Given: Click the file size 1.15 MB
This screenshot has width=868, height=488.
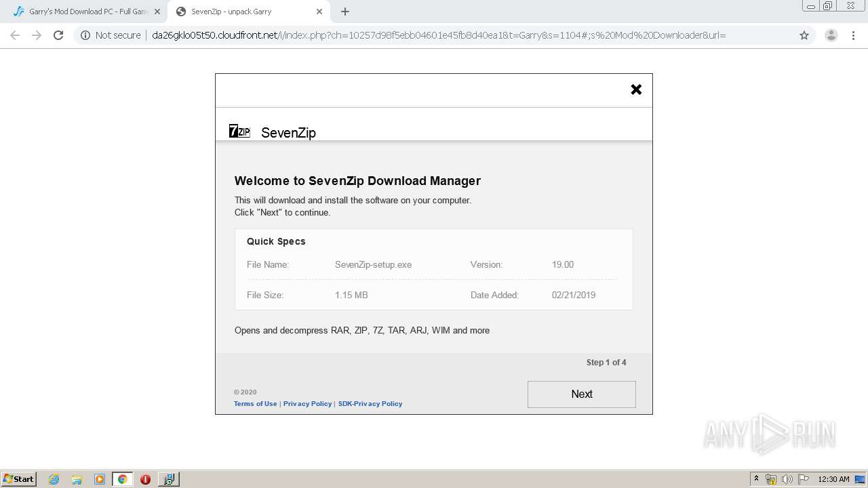Looking at the screenshot, I should (x=351, y=295).
